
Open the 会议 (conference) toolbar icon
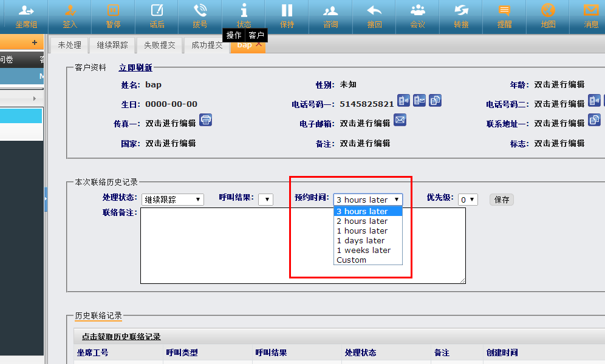417,16
